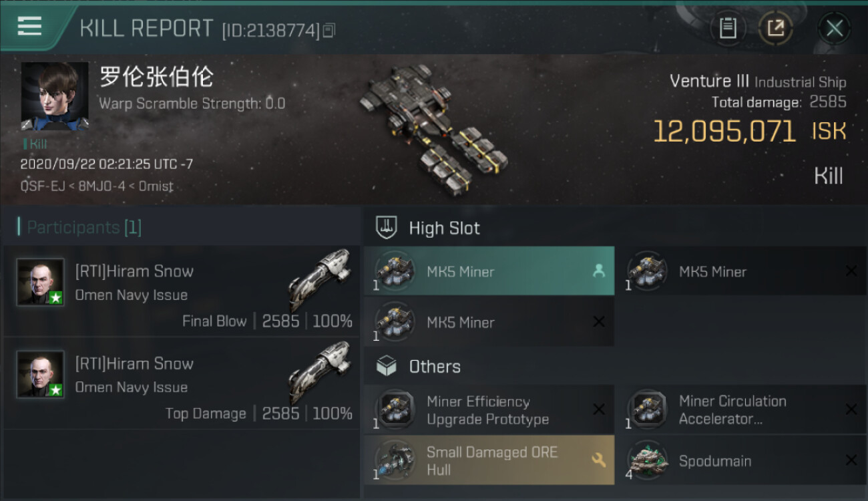
Task: Close the kill report window
Action: 834,28
